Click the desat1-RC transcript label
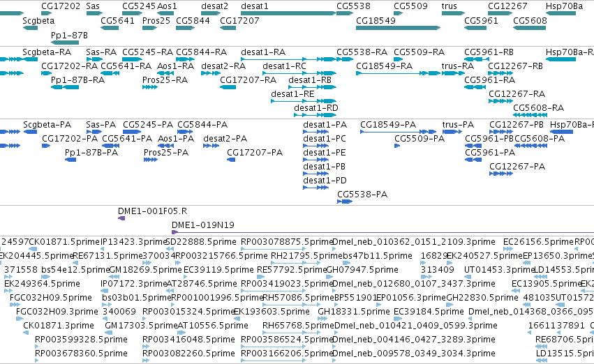 pos(285,66)
